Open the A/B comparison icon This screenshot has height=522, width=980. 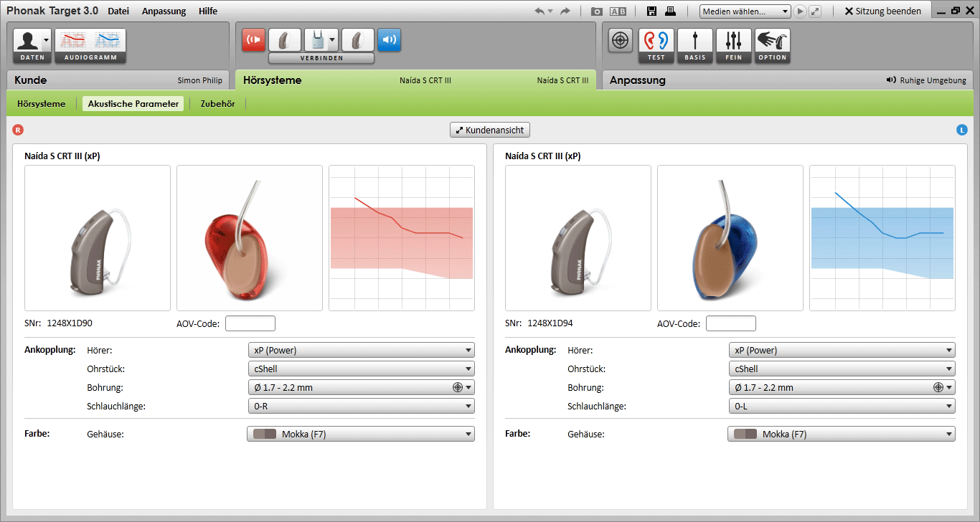617,11
